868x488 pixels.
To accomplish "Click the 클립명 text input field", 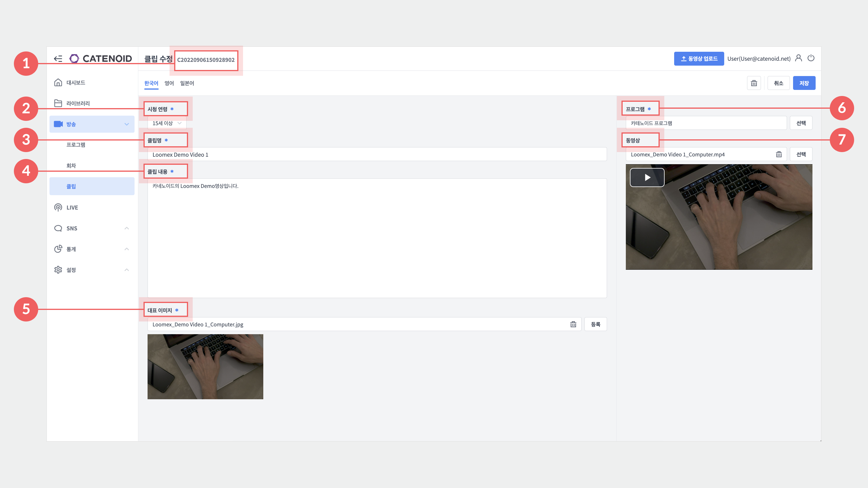I will click(377, 155).
